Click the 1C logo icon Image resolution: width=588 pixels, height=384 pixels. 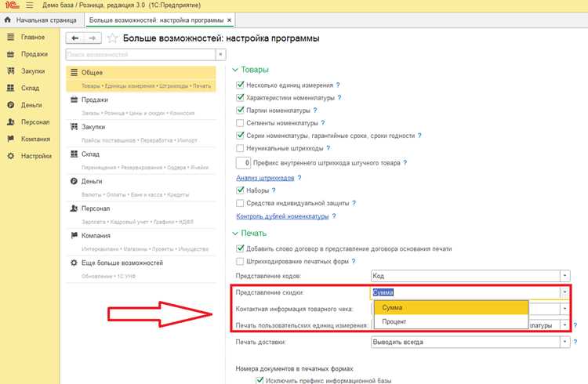(x=12, y=5)
